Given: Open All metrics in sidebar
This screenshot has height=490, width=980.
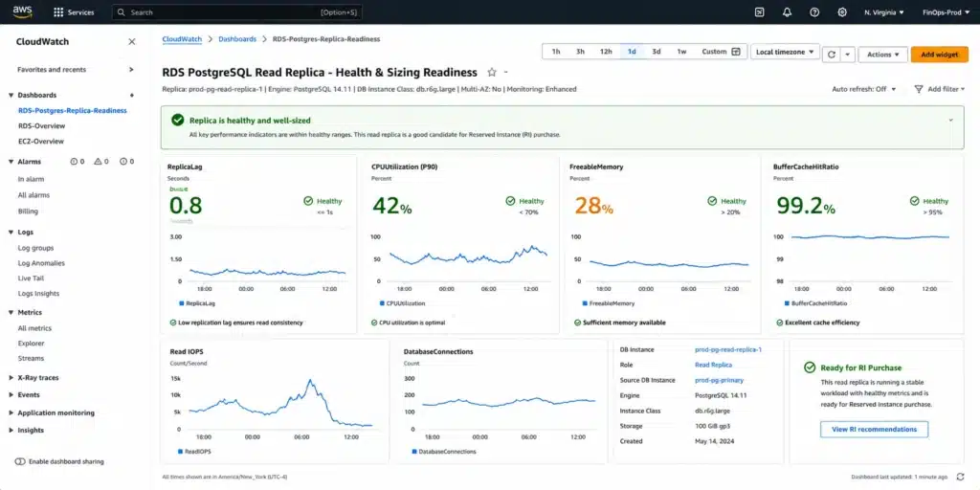Looking at the screenshot, I should click(35, 328).
